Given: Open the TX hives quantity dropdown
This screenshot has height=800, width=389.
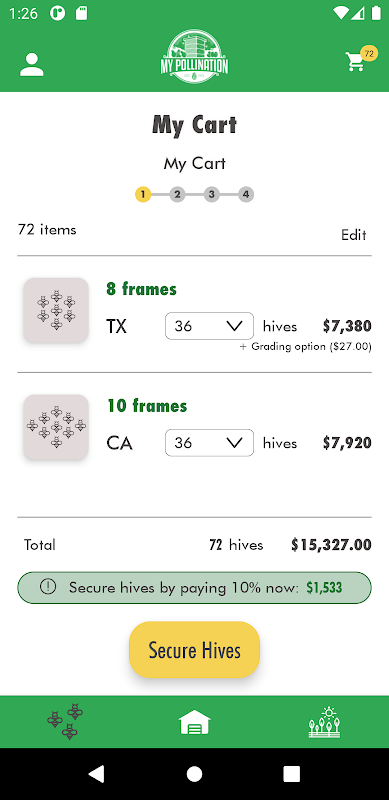Looking at the screenshot, I should coord(209,326).
